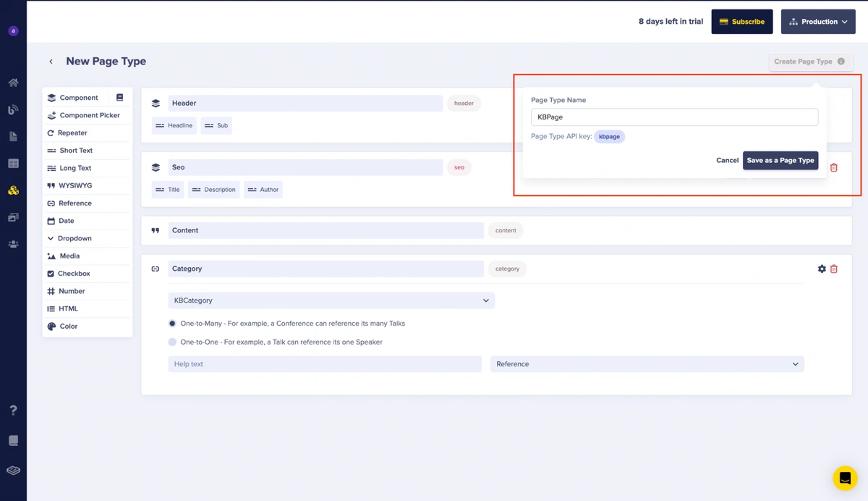Add a Checkbox field type

tap(73, 274)
